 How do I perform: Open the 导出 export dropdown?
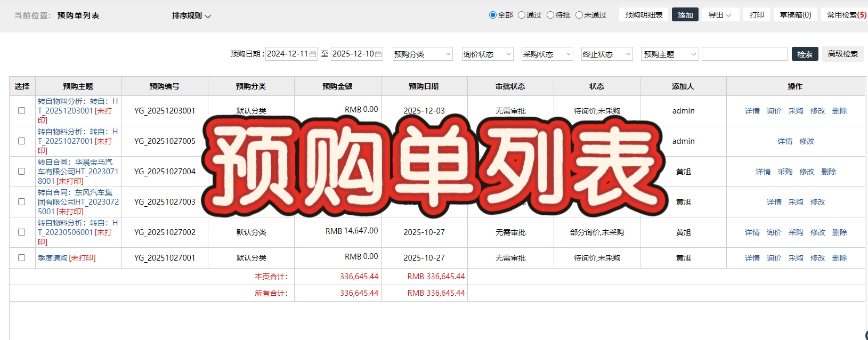pos(720,15)
